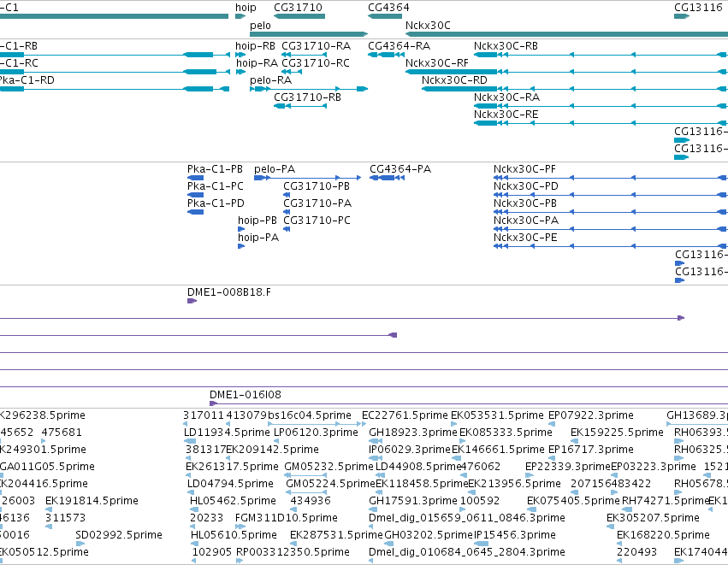This screenshot has height=565, width=728.
Task: Open the hoip-PA protein label
Action: [258, 238]
